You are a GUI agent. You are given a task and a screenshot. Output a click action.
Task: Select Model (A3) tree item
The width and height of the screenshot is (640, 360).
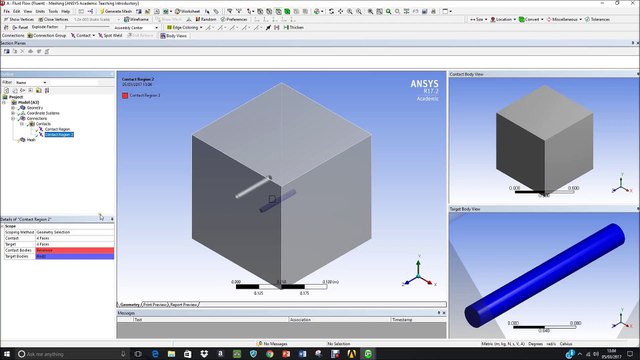29,102
